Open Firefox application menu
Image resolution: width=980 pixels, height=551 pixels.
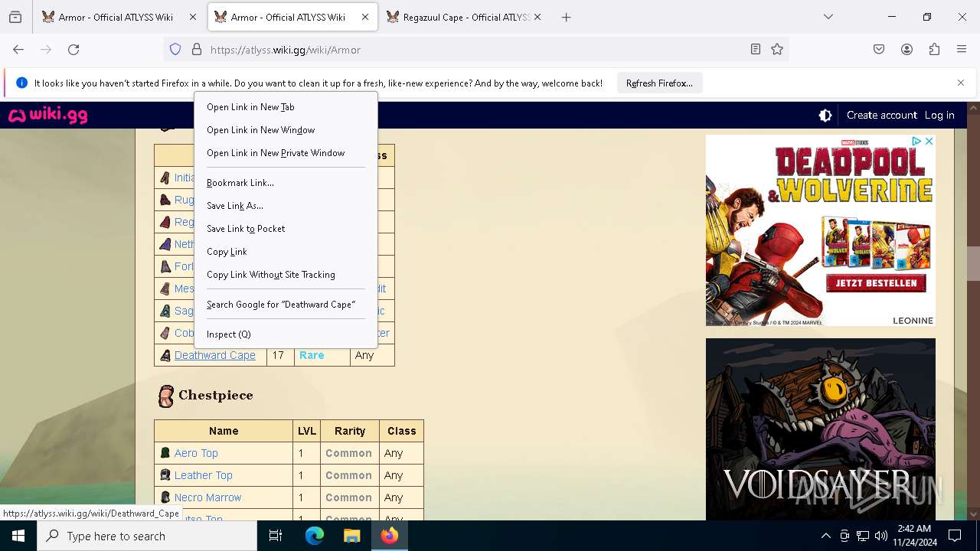(x=962, y=49)
